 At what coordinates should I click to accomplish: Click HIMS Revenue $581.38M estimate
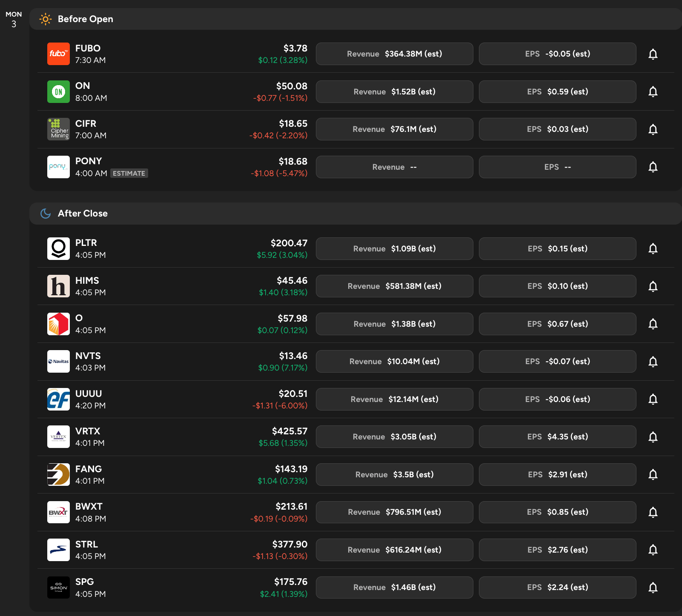click(395, 286)
